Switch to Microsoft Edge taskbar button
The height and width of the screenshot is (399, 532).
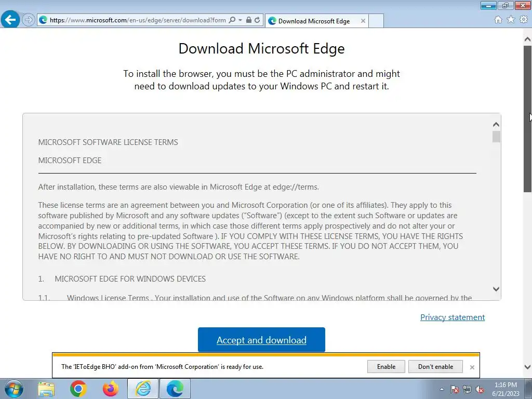175,389
